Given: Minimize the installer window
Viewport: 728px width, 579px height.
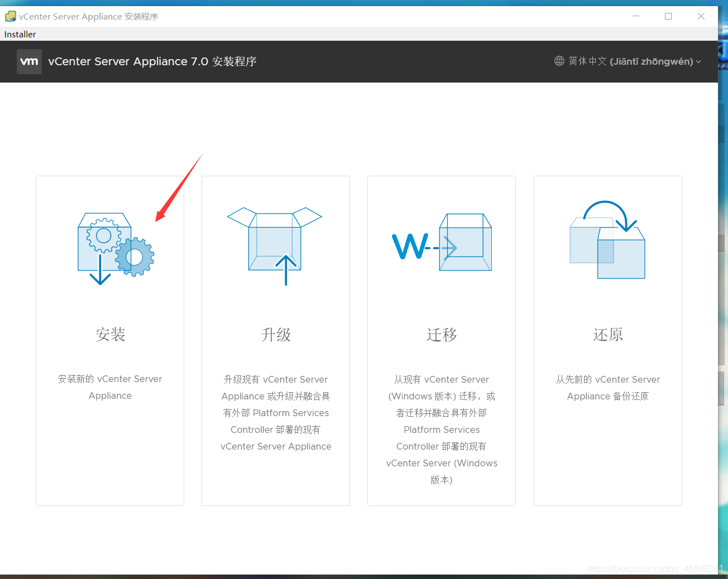Looking at the screenshot, I should tap(636, 16).
